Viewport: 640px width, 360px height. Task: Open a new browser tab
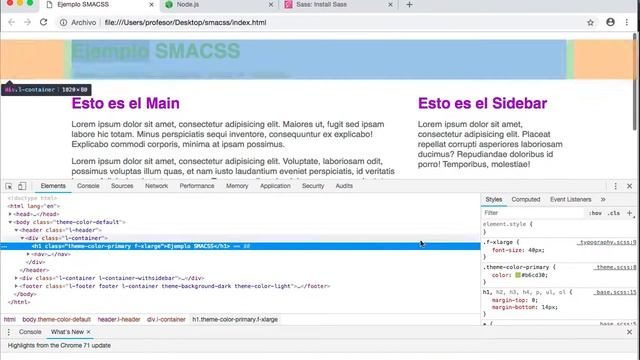[x=409, y=4]
